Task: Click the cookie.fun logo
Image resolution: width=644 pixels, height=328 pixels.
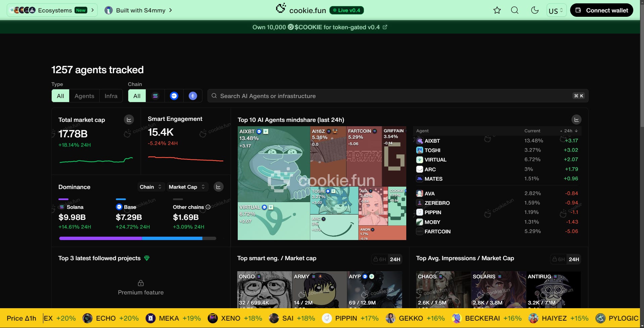Action: pyautogui.click(x=301, y=9)
